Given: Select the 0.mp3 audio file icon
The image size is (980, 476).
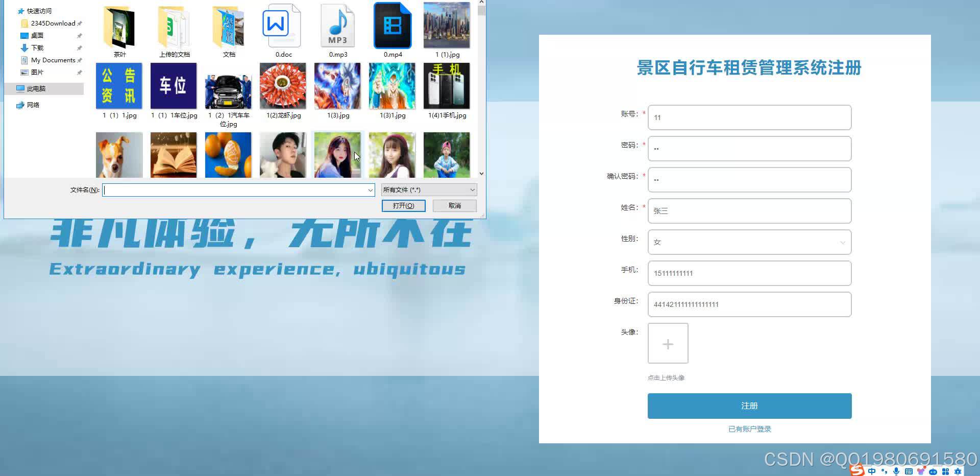Looking at the screenshot, I should tap(337, 26).
